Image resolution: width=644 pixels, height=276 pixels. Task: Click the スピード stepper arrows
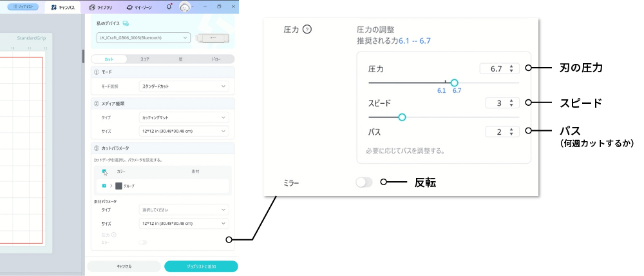click(511, 103)
